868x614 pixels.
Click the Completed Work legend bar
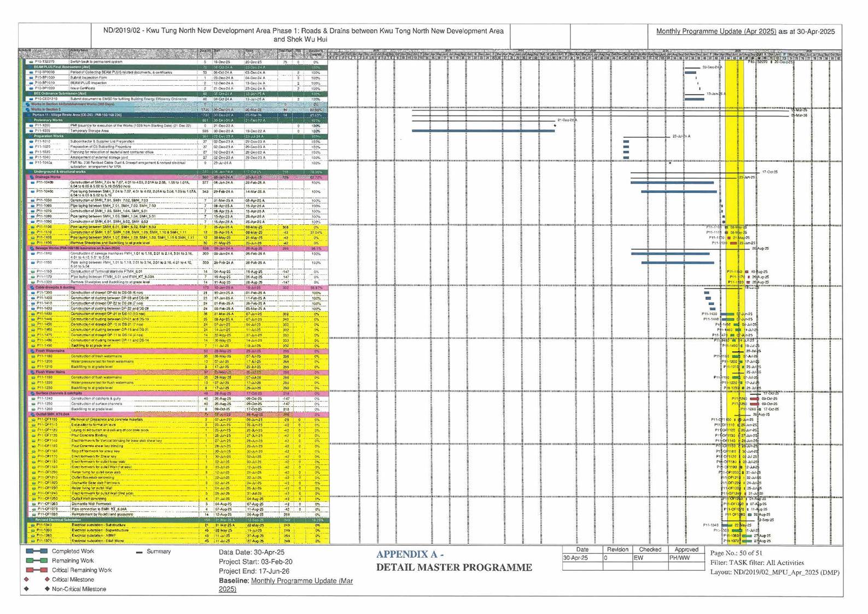click(x=37, y=552)
